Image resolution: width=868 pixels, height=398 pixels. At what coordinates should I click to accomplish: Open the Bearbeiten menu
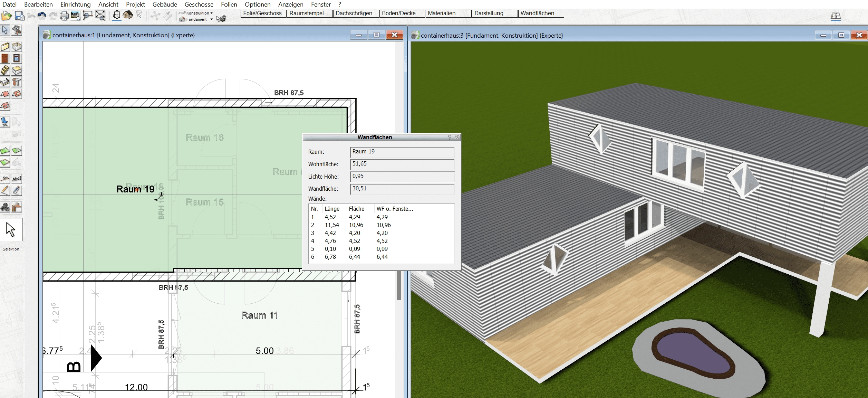coord(38,4)
